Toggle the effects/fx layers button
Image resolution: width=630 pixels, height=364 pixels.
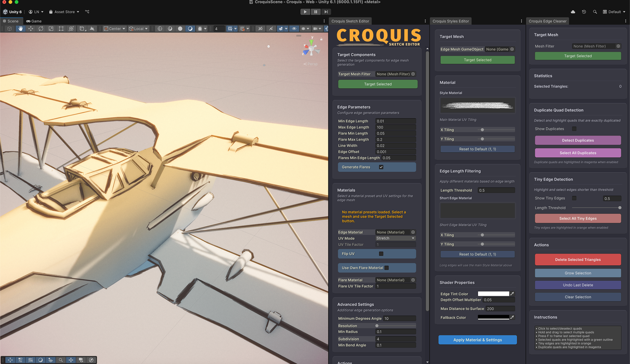click(281, 29)
